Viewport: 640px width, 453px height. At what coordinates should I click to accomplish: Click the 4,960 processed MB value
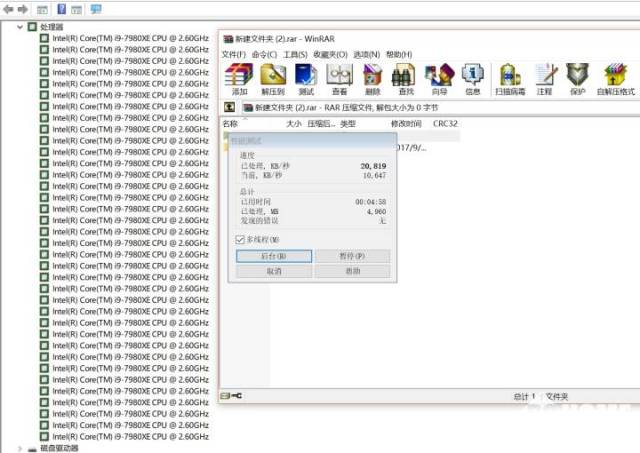click(x=376, y=211)
